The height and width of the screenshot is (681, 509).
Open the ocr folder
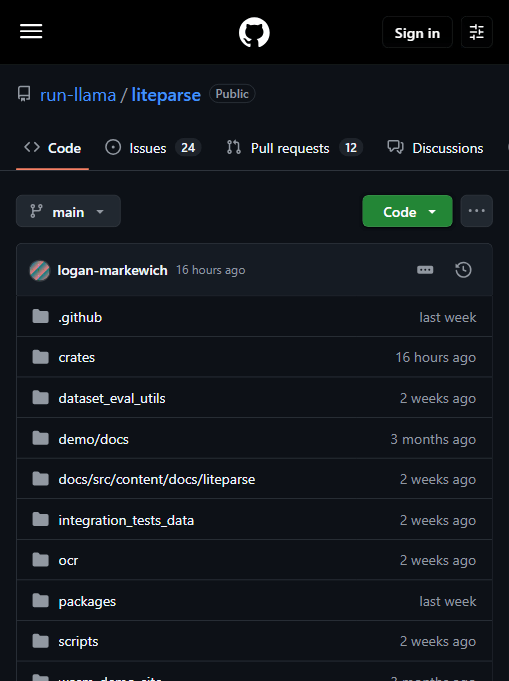[68, 561]
